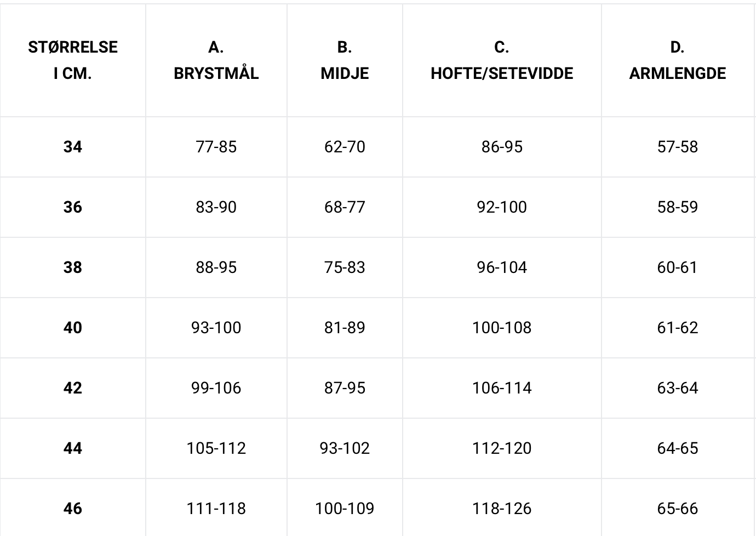Select arm length 61-62 cell
The height and width of the screenshot is (536, 756).
click(678, 328)
